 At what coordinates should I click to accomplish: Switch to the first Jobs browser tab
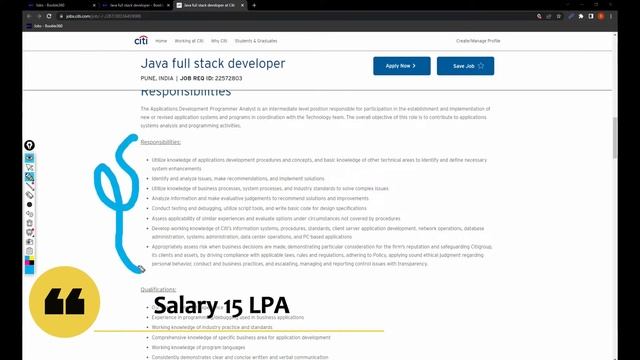point(61,5)
